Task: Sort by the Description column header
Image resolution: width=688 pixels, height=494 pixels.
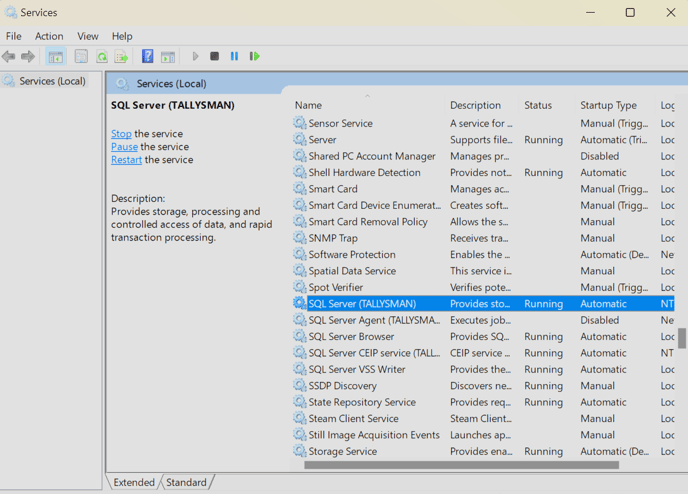Action: [x=475, y=105]
